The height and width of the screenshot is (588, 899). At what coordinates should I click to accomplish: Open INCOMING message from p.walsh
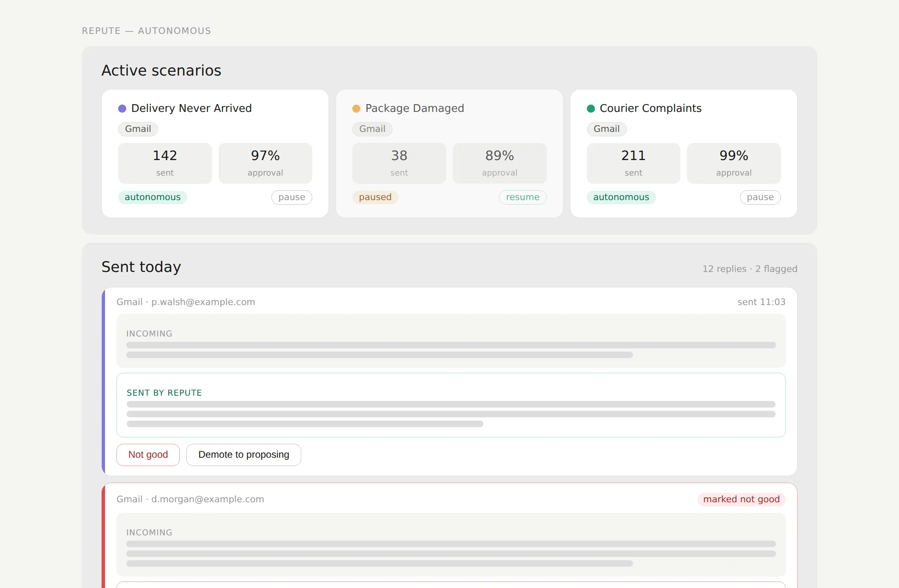click(x=451, y=341)
